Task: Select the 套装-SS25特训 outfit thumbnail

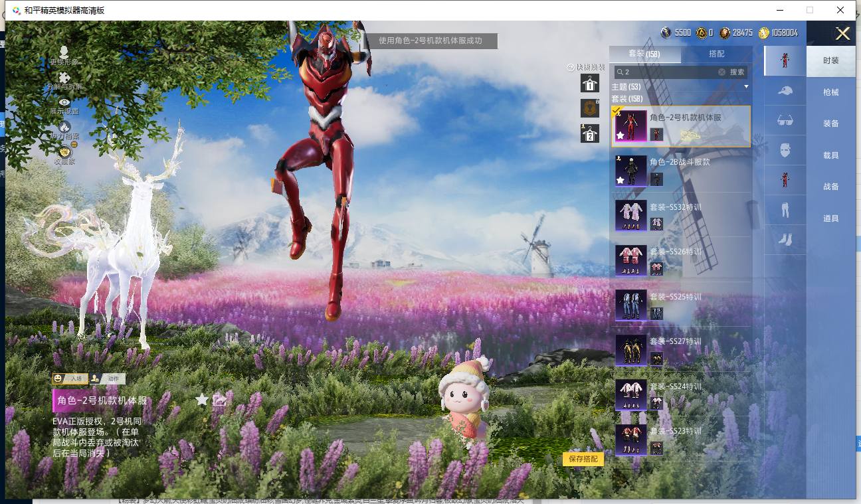Action: 630,305
